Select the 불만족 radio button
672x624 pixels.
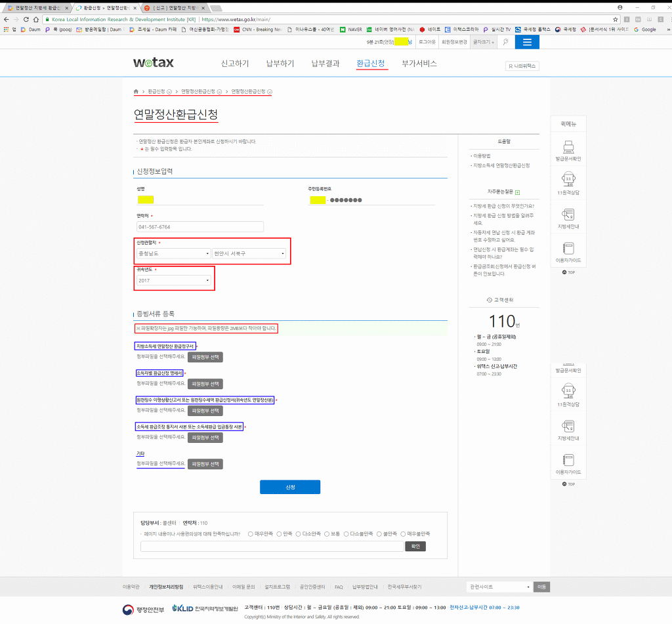tap(379, 534)
